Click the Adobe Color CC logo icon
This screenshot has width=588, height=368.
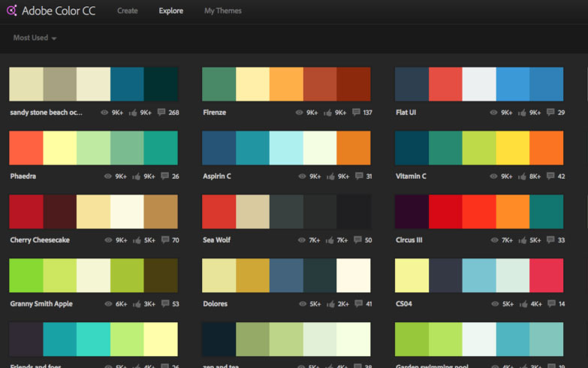[11, 11]
